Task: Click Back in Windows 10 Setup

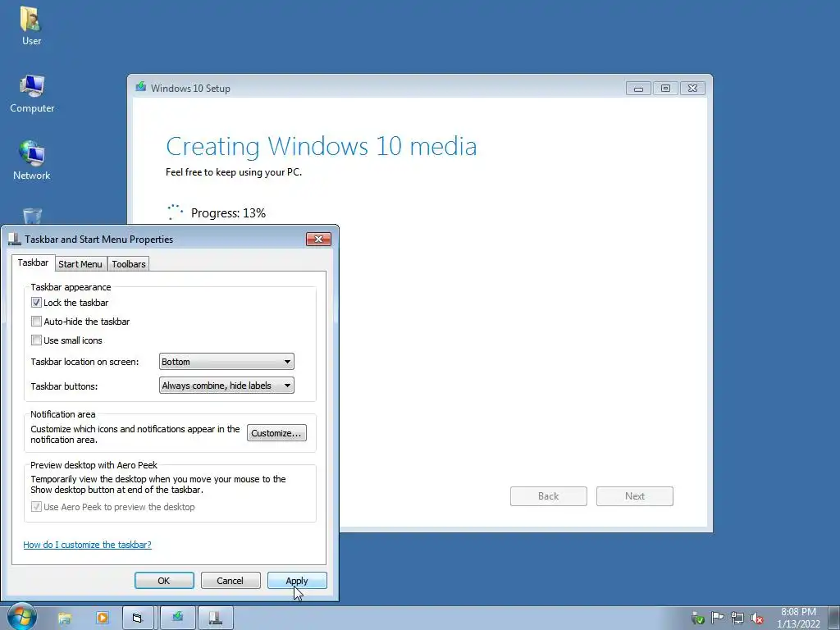Action: (x=549, y=496)
